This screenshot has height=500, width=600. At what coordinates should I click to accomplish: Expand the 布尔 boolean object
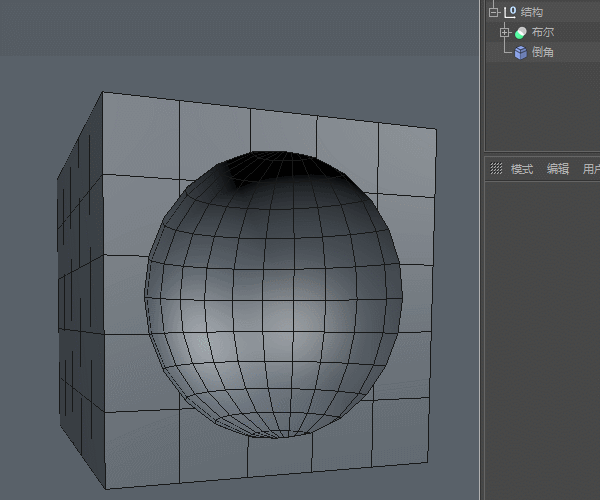(505, 33)
